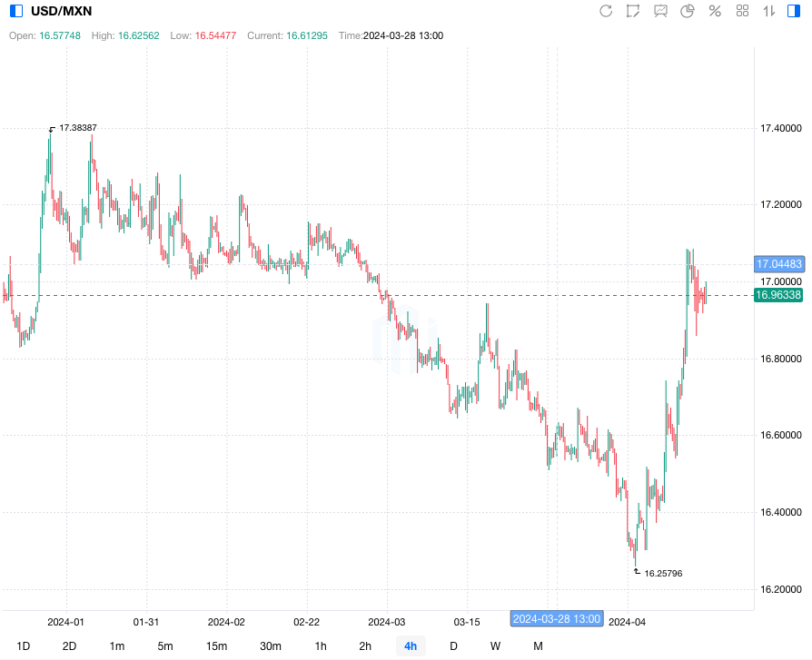The height and width of the screenshot is (660, 812).
Task: Switch to 15m interval
Action: [x=216, y=646]
